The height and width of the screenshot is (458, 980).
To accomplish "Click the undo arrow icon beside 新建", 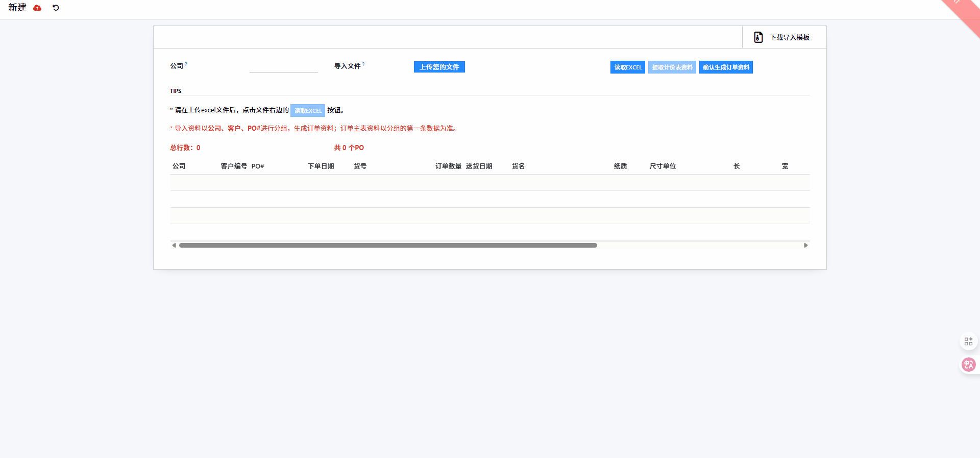I will pyautogui.click(x=56, y=8).
